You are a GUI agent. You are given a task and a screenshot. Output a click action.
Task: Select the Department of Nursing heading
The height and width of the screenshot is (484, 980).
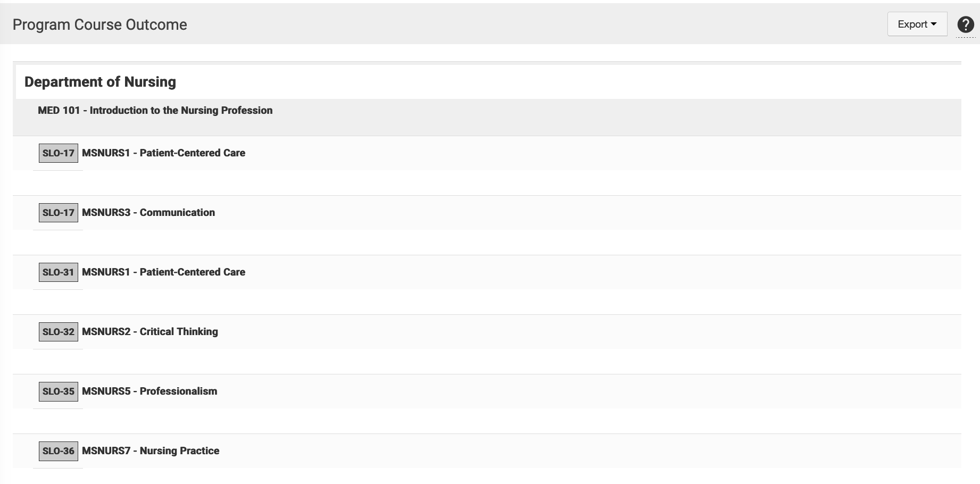pos(100,82)
